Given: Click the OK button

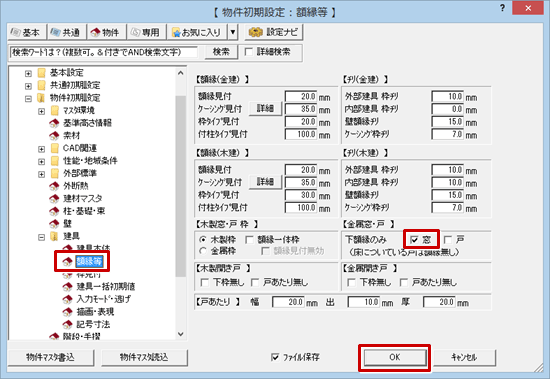Looking at the screenshot, I should pyautogui.click(x=395, y=357).
